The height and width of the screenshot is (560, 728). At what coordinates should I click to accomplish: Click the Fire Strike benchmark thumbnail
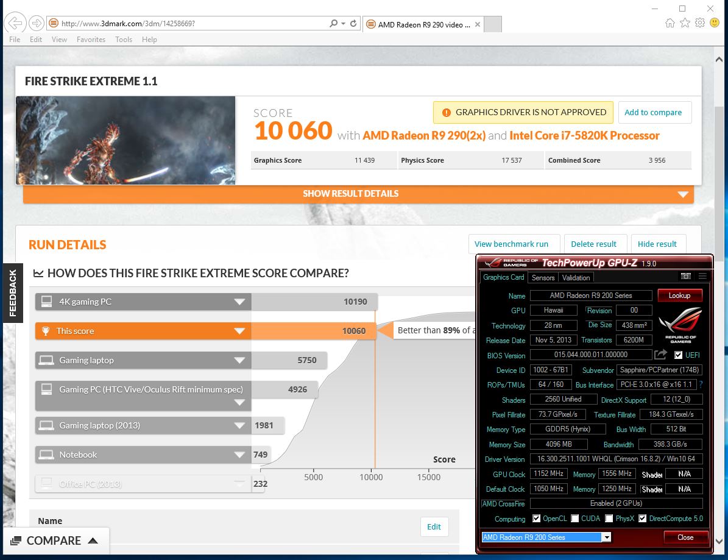(x=125, y=140)
